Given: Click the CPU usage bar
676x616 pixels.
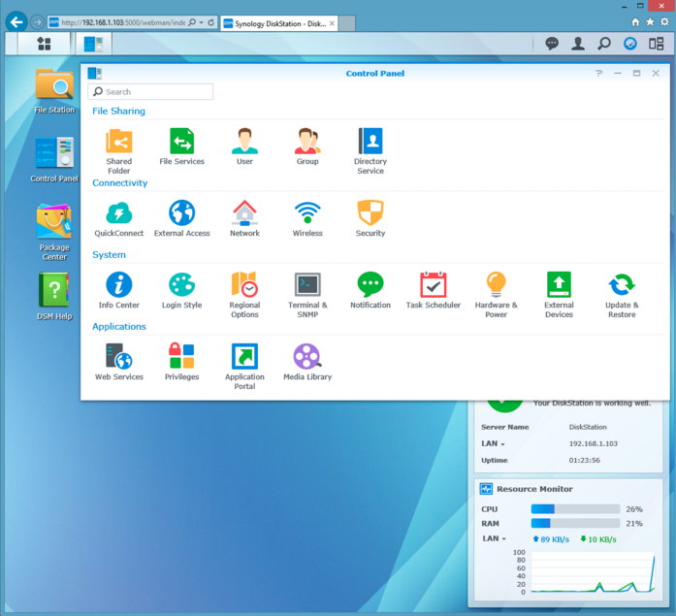Looking at the screenshot, I should pyautogui.click(x=575, y=509).
